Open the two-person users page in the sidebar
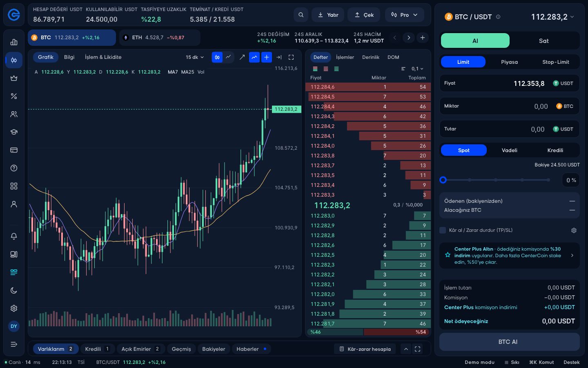Image resolution: width=588 pixels, height=368 pixels. [14, 114]
